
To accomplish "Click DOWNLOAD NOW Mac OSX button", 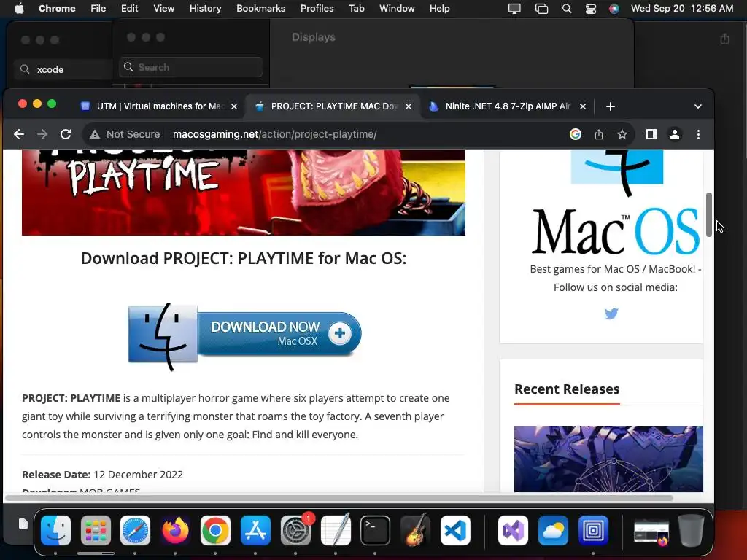I will coord(245,336).
